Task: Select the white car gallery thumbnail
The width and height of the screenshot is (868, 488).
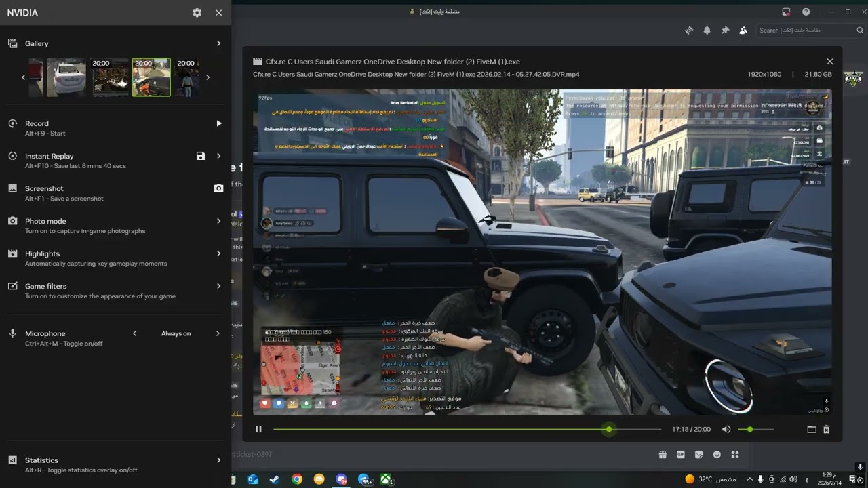Action: pos(66,77)
